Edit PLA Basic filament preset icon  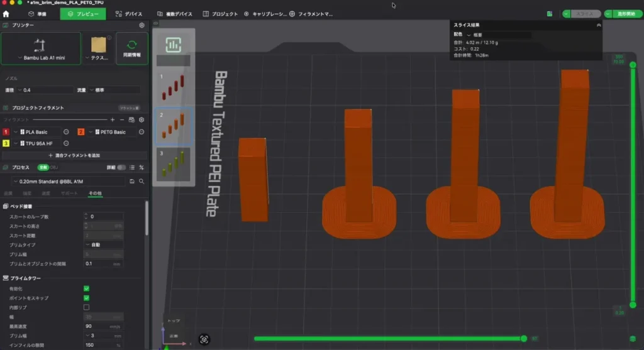(x=66, y=132)
